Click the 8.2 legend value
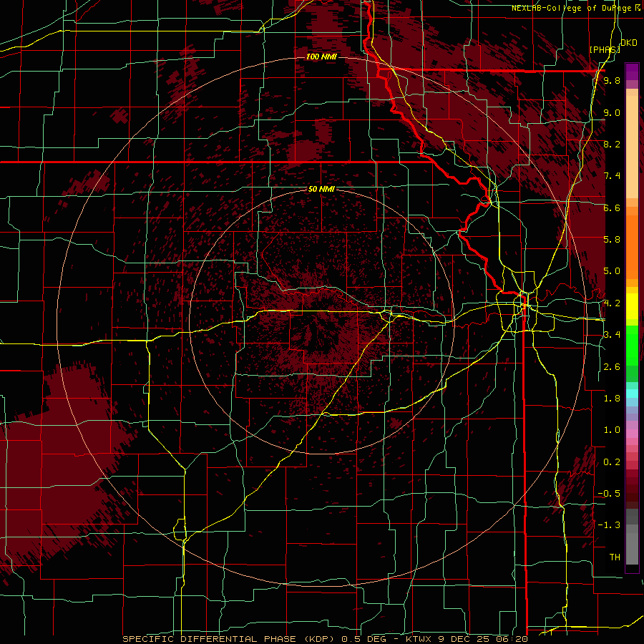The image size is (644, 644). click(x=612, y=144)
